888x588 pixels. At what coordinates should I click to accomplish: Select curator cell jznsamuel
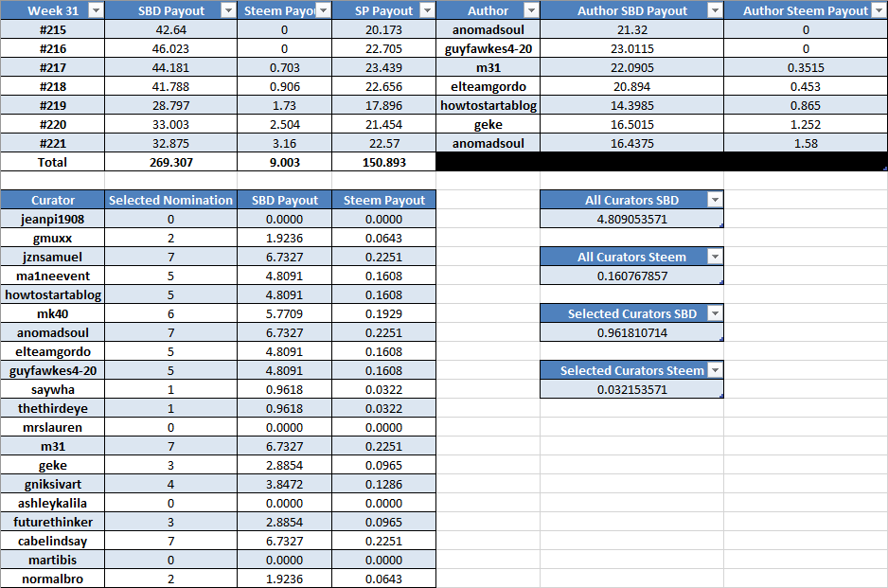(x=53, y=258)
